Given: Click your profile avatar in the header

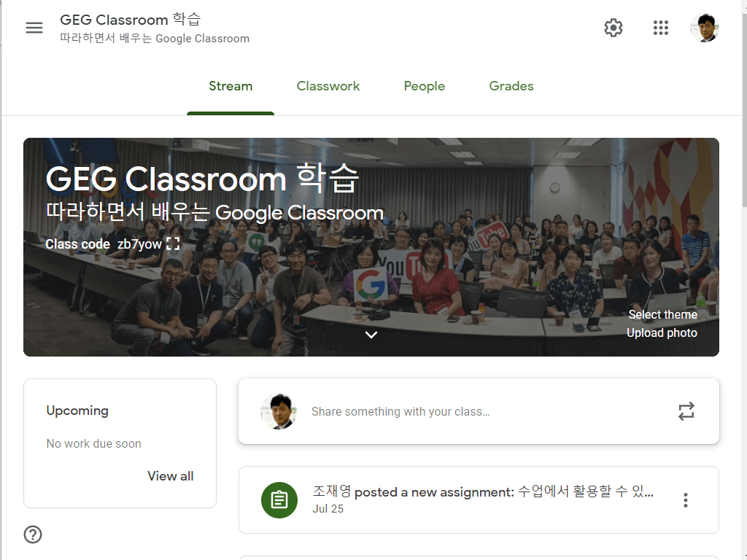Looking at the screenshot, I should (x=704, y=28).
